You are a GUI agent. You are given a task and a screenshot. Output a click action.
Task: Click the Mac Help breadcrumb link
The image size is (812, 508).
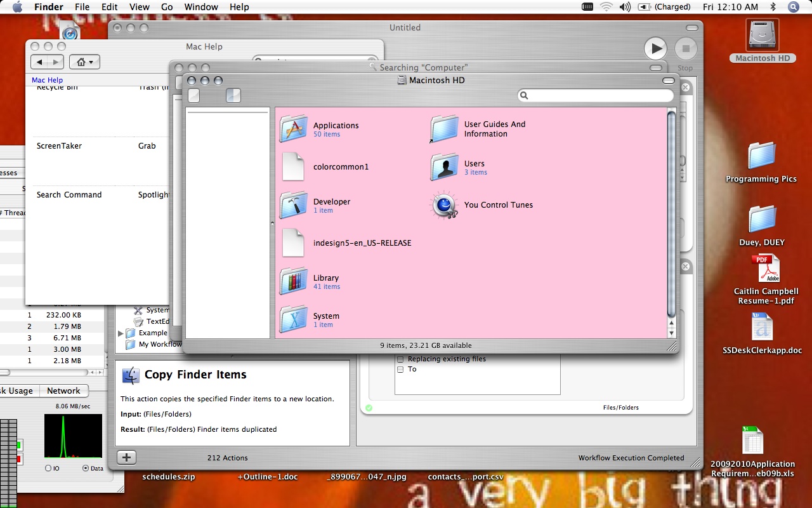click(x=48, y=81)
